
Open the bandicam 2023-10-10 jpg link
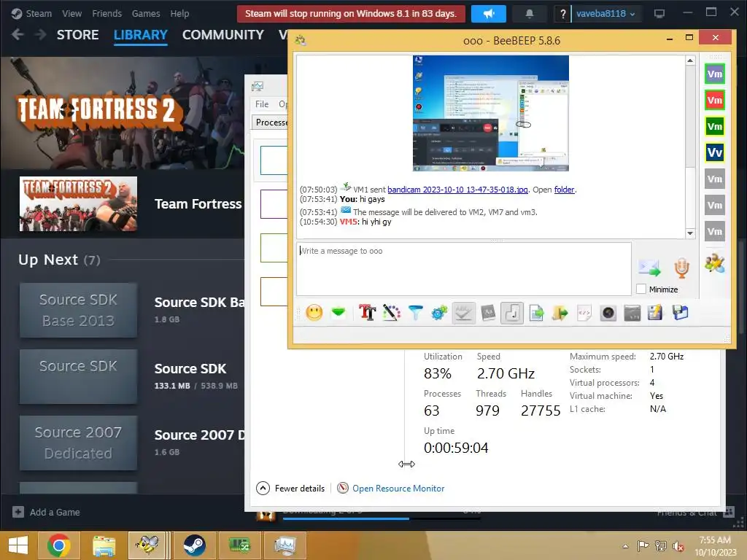pyautogui.click(x=457, y=190)
